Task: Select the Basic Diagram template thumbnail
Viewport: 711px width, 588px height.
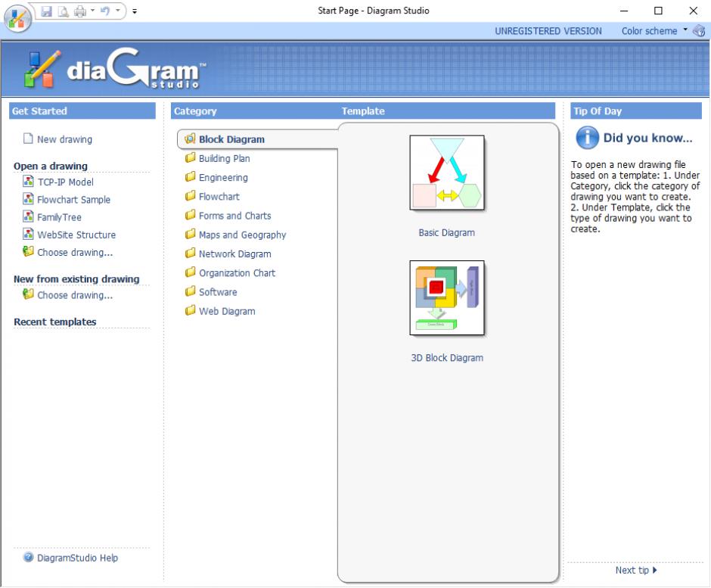Action: click(x=446, y=173)
